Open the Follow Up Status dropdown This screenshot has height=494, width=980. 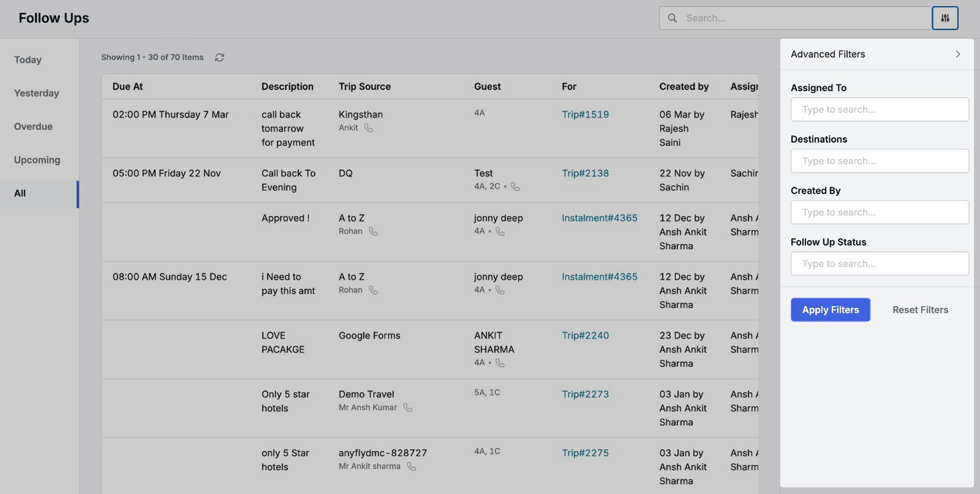(879, 264)
